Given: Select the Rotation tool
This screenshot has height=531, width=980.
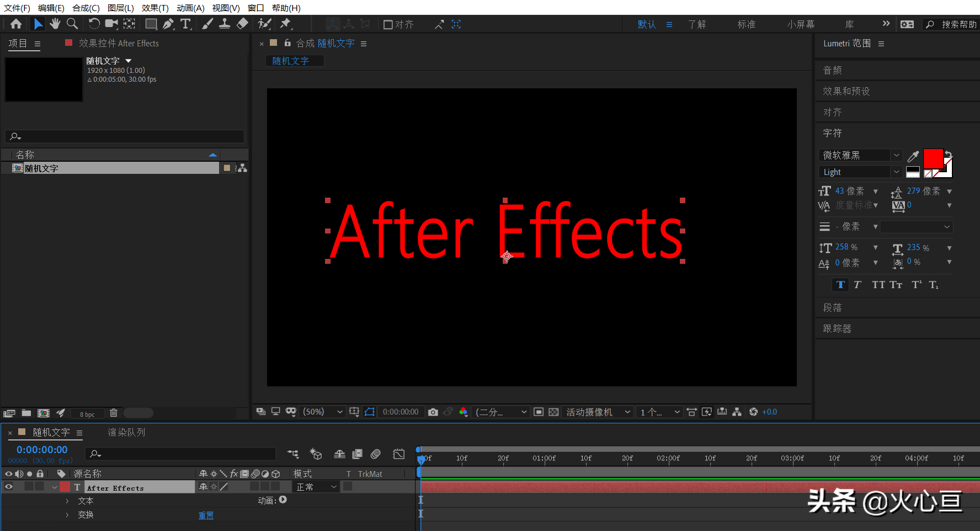Looking at the screenshot, I should [94, 24].
